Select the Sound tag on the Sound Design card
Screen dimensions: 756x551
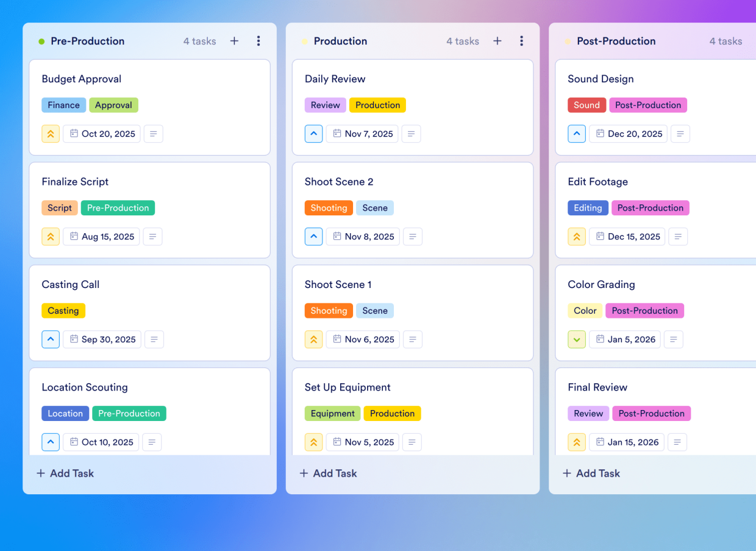pos(587,105)
